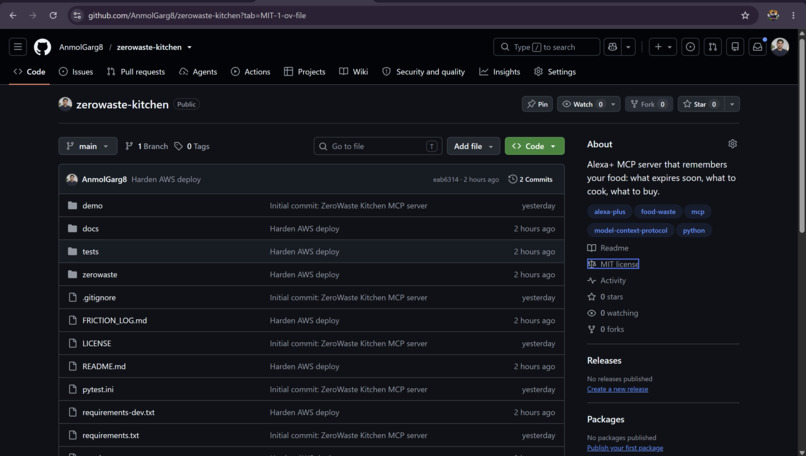Open the GitHub global navigation hamburger menu
This screenshot has width=806, height=456.
(x=18, y=47)
